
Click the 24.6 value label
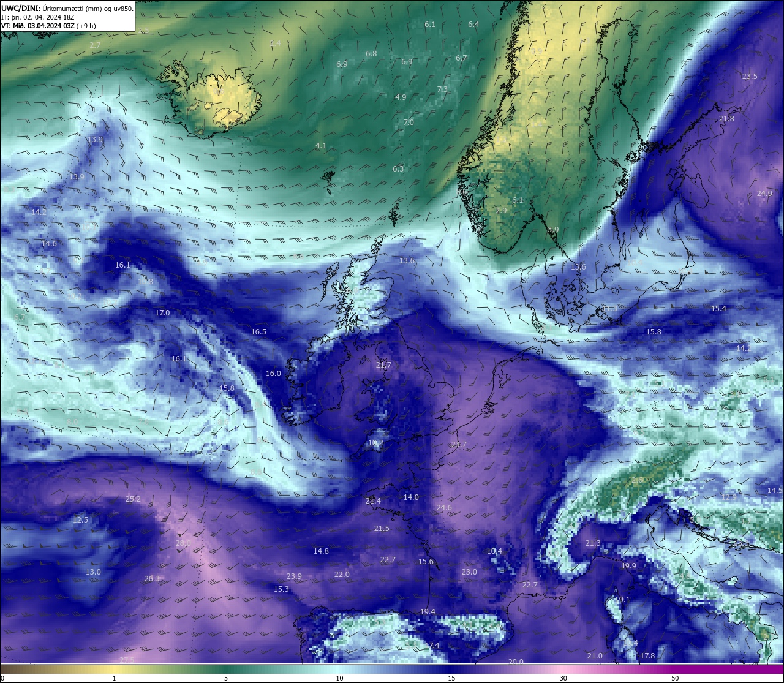(x=444, y=508)
